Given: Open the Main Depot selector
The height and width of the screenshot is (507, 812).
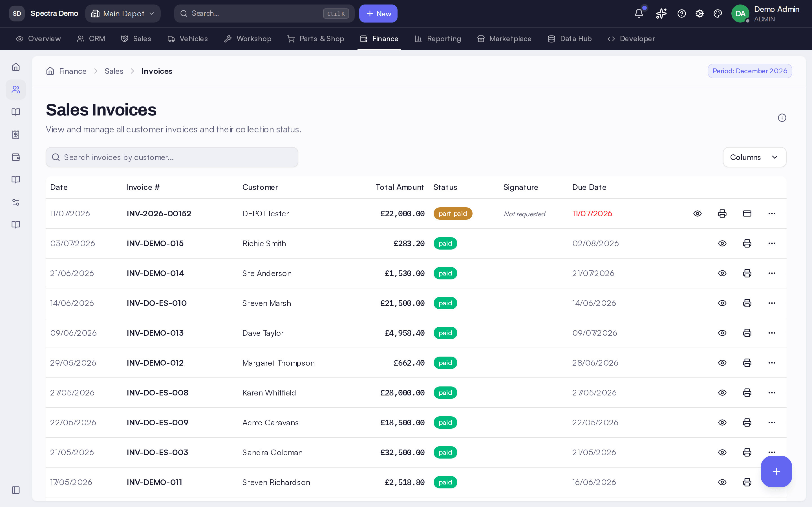Looking at the screenshot, I should click(x=123, y=14).
